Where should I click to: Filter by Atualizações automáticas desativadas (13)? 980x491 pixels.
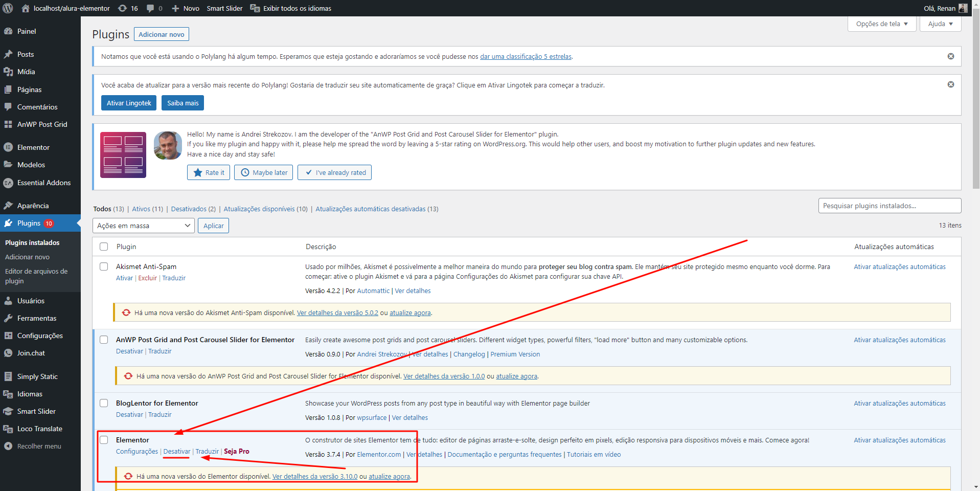[x=377, y=209]
